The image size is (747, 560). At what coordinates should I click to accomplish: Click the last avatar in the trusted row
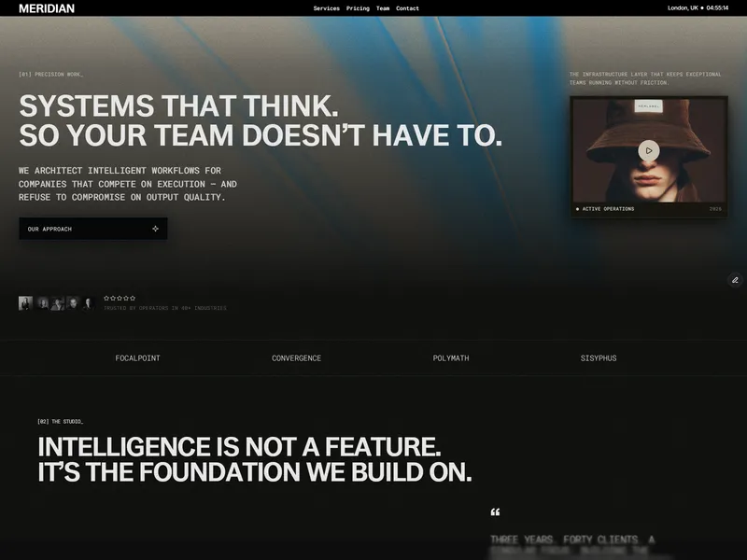point(88,303)
